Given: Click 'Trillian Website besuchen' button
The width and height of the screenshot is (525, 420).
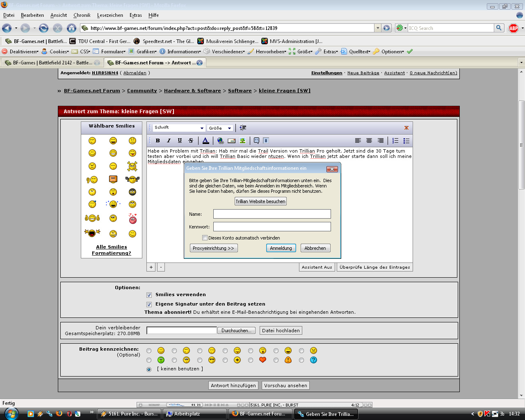Looking at the screenshot, I should [x=260, y=201].
